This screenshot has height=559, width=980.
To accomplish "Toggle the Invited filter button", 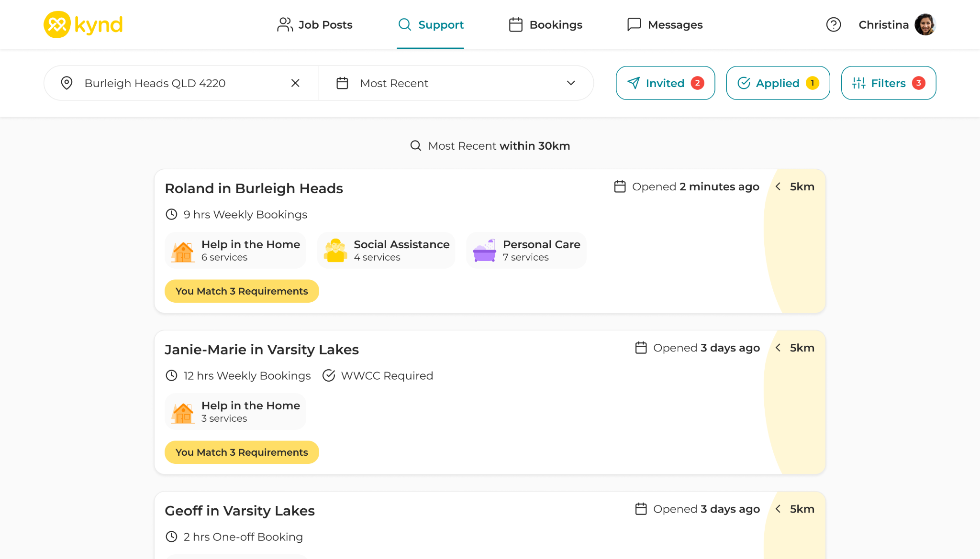I will click(665, 83).
